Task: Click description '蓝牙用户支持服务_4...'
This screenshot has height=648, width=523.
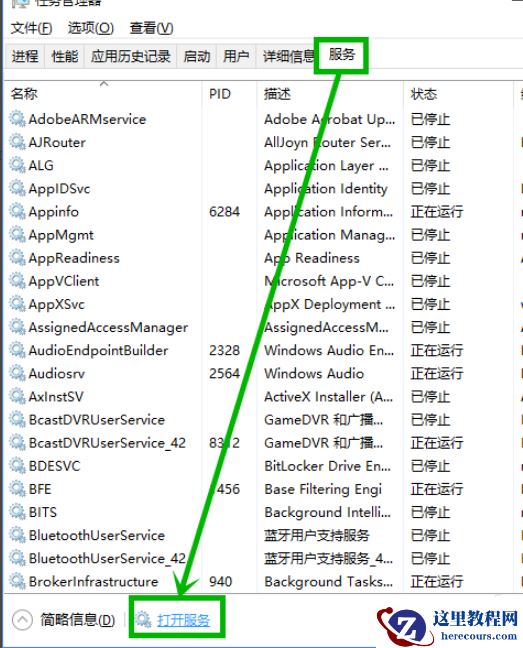Action: (328, 559)
